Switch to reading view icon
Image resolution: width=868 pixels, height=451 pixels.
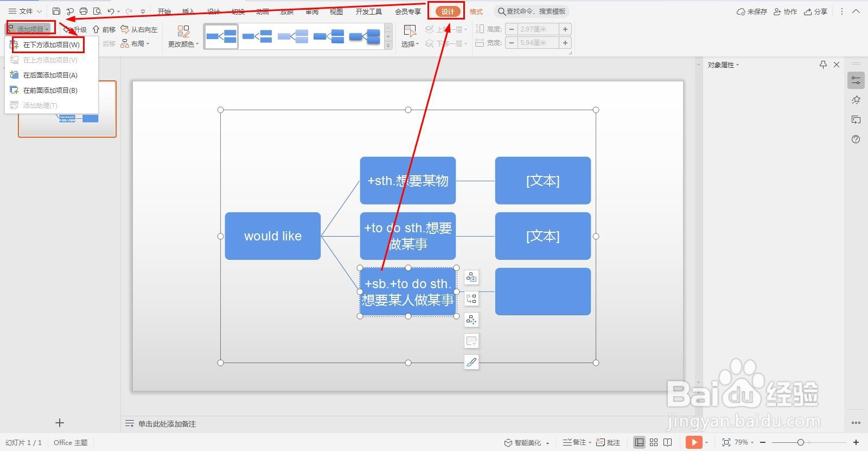coord(668,442)
